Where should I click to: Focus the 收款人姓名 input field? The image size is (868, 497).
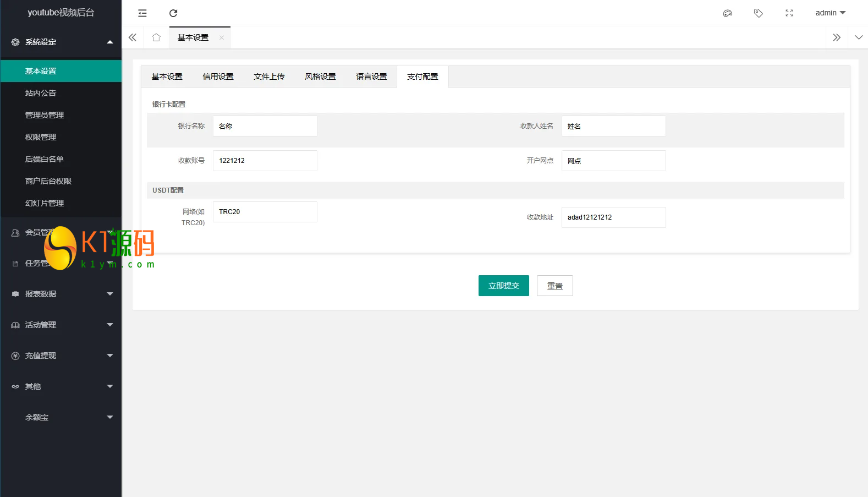(x=614, y=126)
